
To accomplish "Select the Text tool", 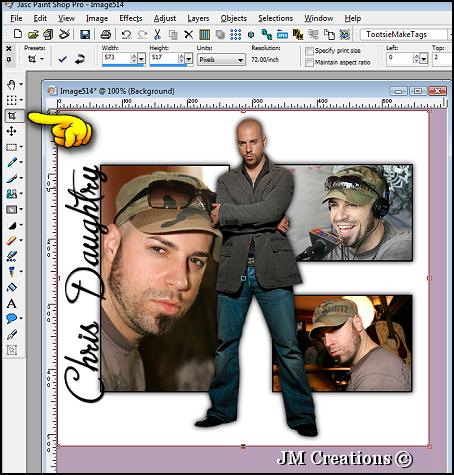I will pos(11,303).
